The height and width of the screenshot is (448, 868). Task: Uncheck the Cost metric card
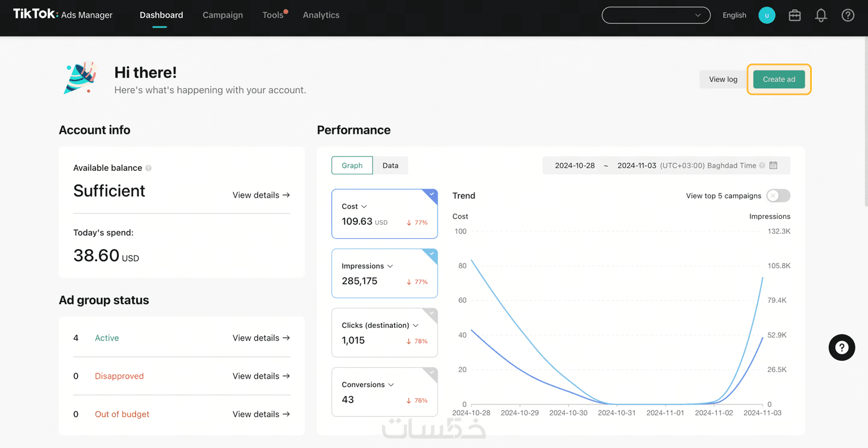(431, 195)
